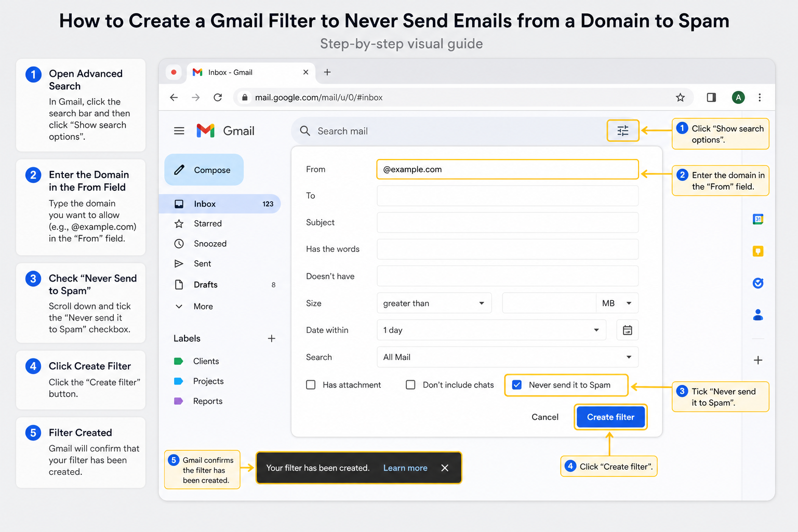Open the Search 'All Mail' dropdown
Viewport: 798px width, 532px height.
click(508, 357)
